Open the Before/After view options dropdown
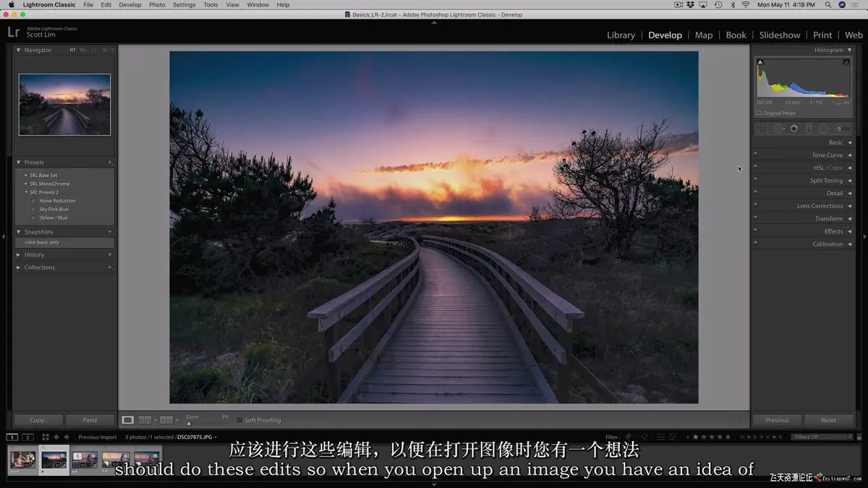The image size is (868, 488). (x=176, y=420)
